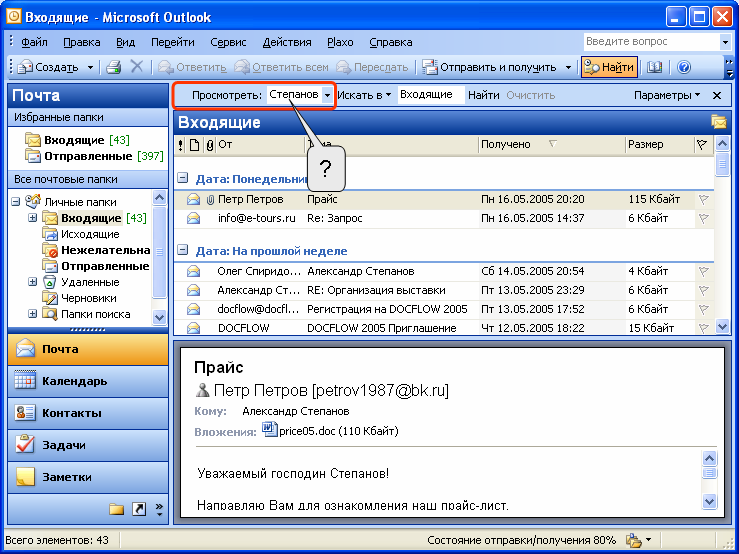The image size is (739, 554).
Task: Toggle flag on the Петр Петров message
Action: pos(703,200)
